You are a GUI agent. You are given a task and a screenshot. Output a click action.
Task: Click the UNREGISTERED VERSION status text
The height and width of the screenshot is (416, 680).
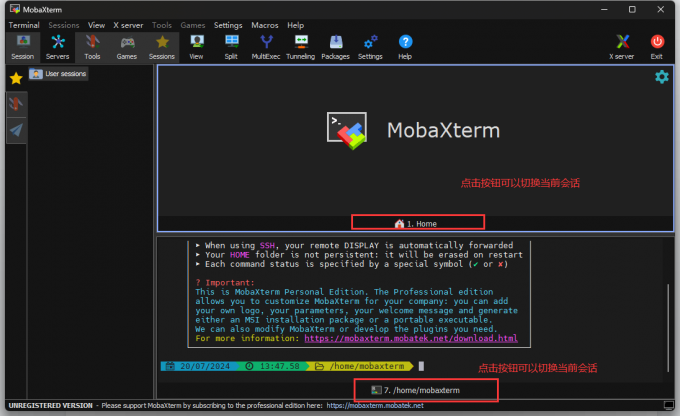pos(50,406)
